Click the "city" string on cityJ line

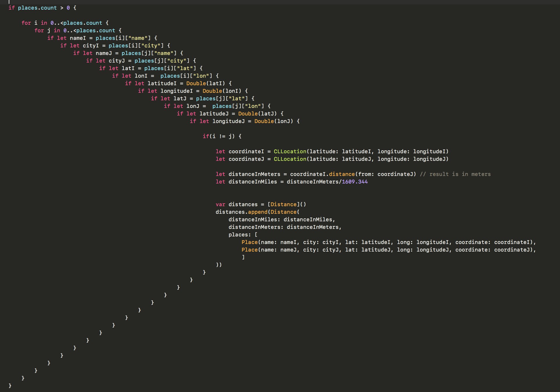177,61
